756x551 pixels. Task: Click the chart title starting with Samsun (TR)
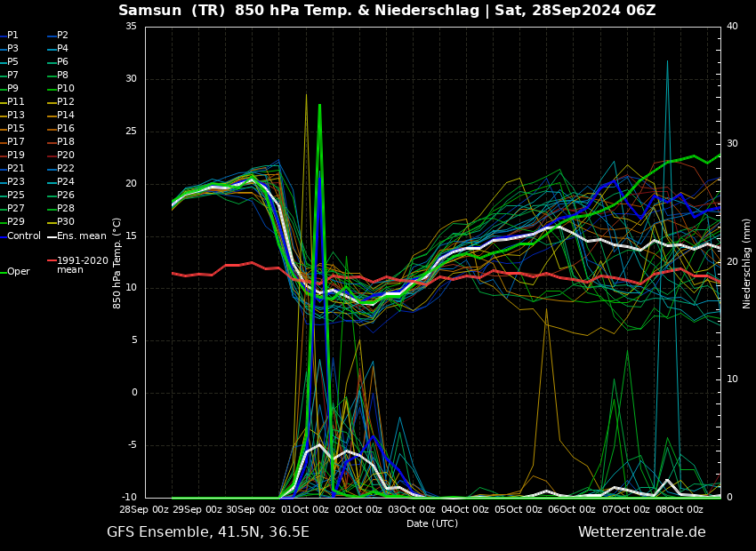point(387,10)
